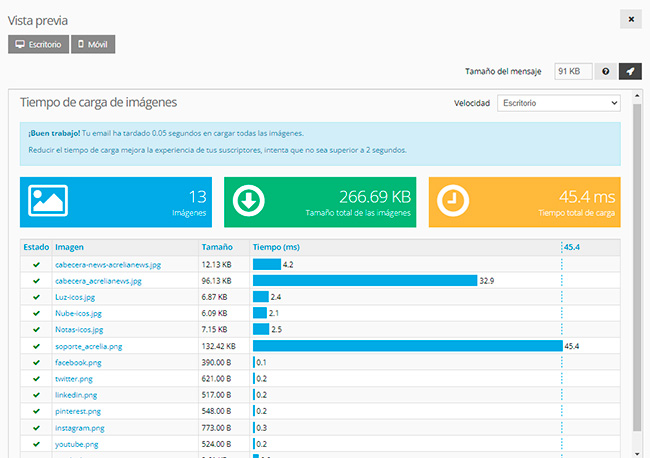Click the clock icon in orange tile
The image size is (650, 458).
tap(453, 201)
